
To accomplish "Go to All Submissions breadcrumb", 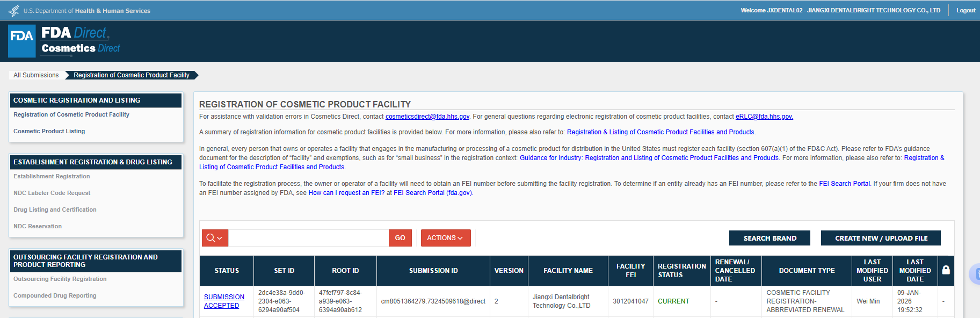I will (x=36, y=75).
